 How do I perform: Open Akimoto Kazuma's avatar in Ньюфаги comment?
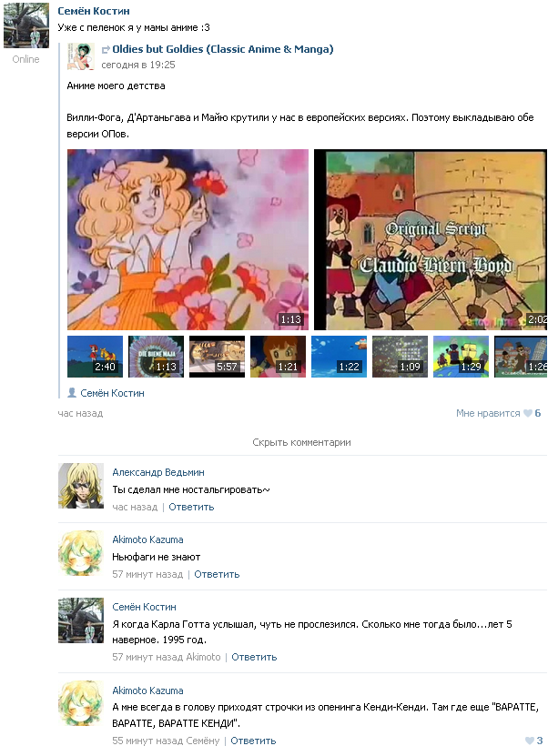tap(81, 553)
